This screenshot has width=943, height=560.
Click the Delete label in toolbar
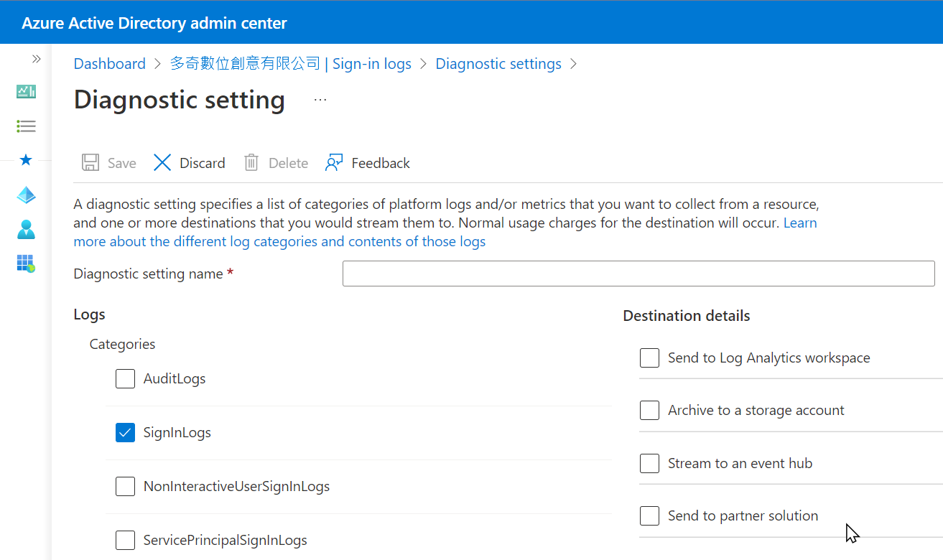288,163
